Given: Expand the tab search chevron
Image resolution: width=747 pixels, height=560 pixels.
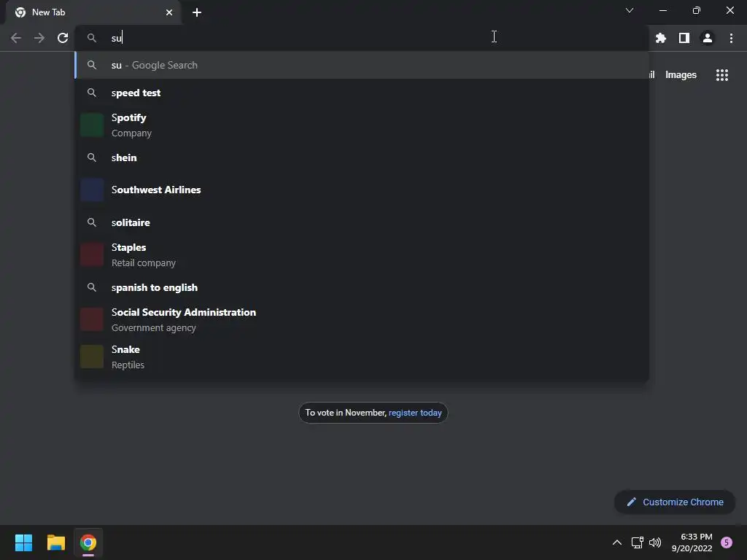Looking at the screenshot, I should [630, 10].
